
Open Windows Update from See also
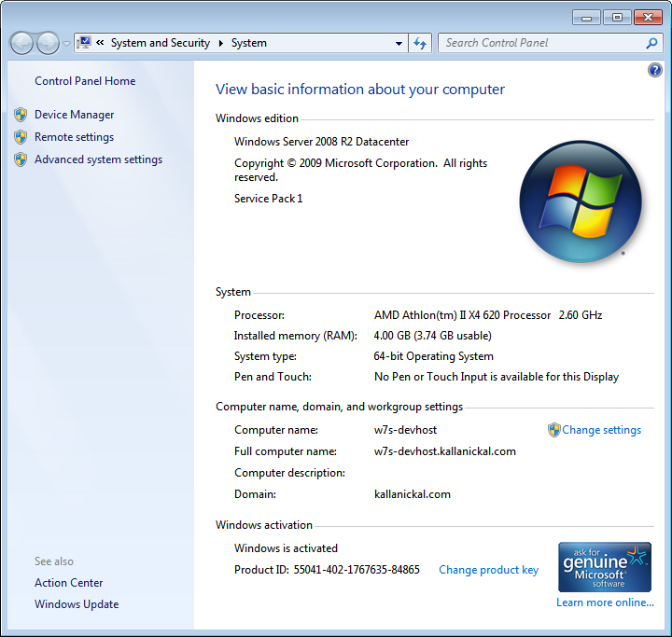tap(77, 604)
